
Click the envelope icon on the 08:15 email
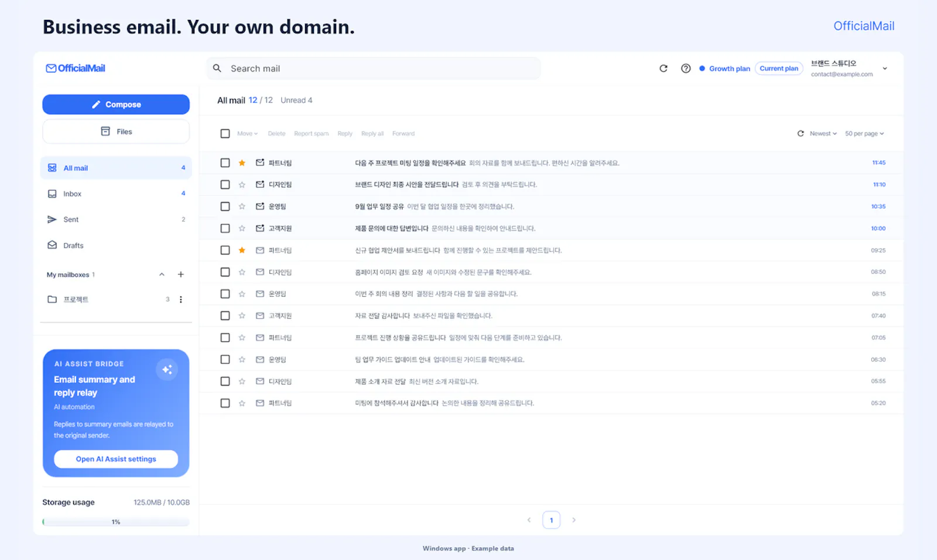point(260,294)
